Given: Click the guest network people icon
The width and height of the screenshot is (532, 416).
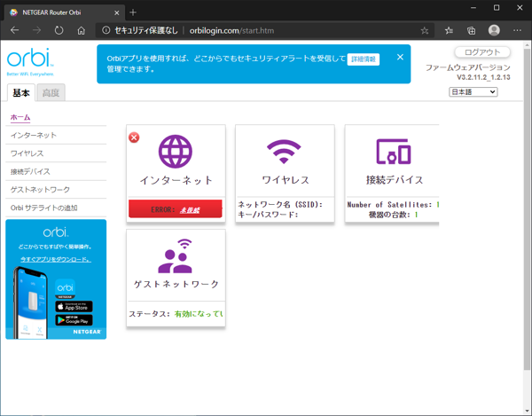Looking at the screenshot, I should pos(176,256).
